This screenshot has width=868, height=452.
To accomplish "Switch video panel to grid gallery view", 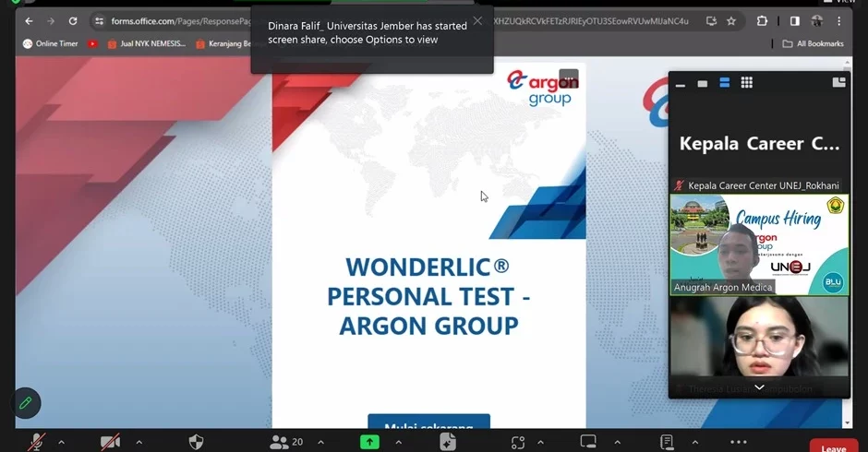I will [747, 83].
